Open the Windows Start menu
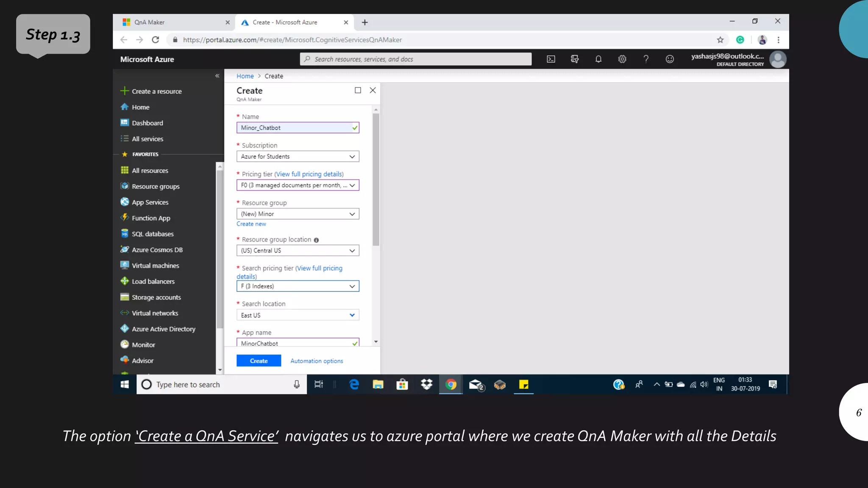The height and width of the screenshot is (488, 868). pos(125,384)
